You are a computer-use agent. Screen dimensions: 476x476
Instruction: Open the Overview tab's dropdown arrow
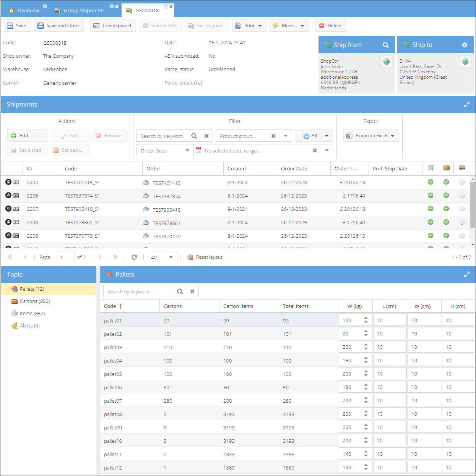pyautogui.click(x=45, y=6)
